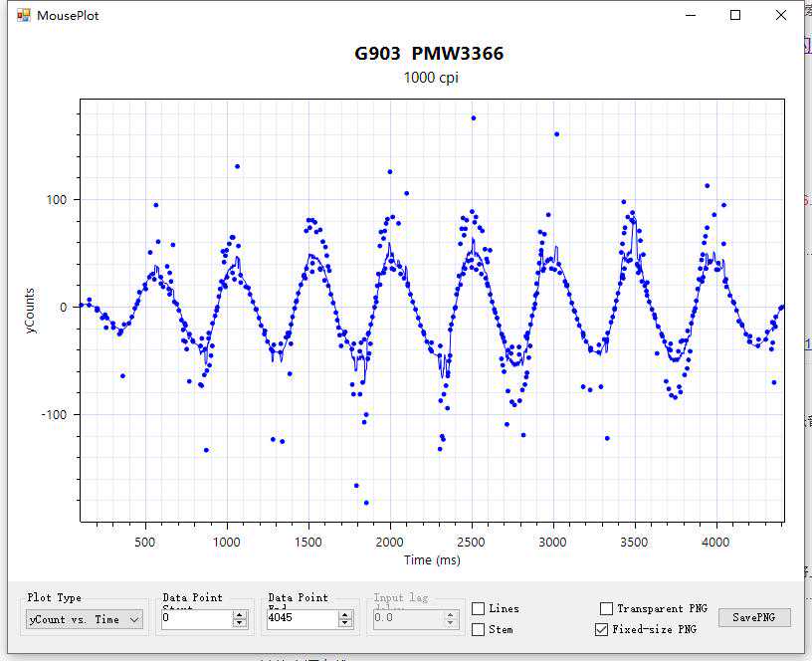Close the MousePlot window
Image resolution: width=812 pixels, height=661 pixels.
pyautogui.click(x=781, y=15)
